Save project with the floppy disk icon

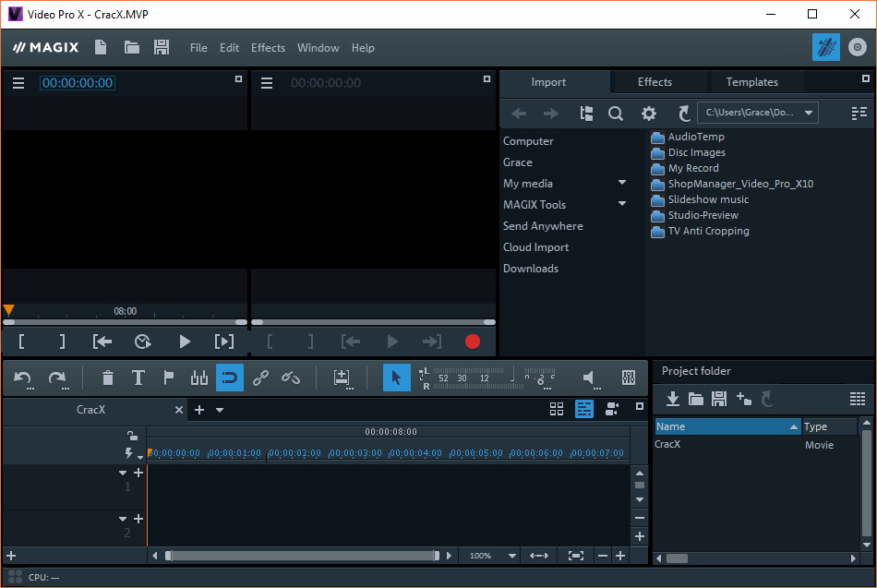[x=162, y=48]
